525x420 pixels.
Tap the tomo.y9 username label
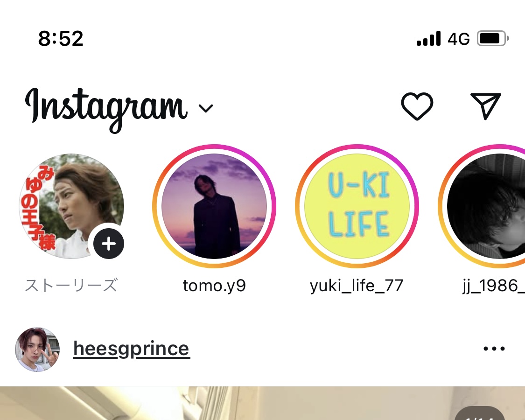click(x=214, y=285)
